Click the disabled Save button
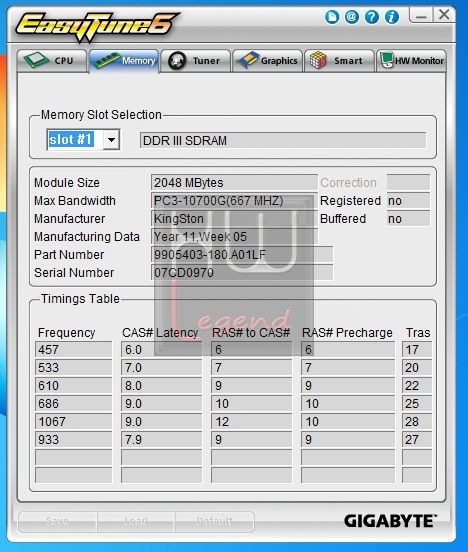Viewport: 468px width, 552px height. pos(57,521)
